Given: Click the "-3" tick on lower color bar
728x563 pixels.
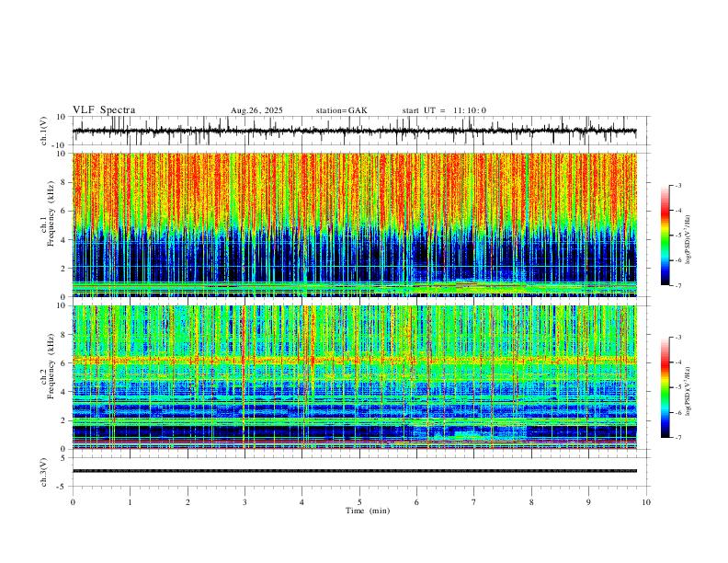Looking at the screenshot, I should click(678, 338).
